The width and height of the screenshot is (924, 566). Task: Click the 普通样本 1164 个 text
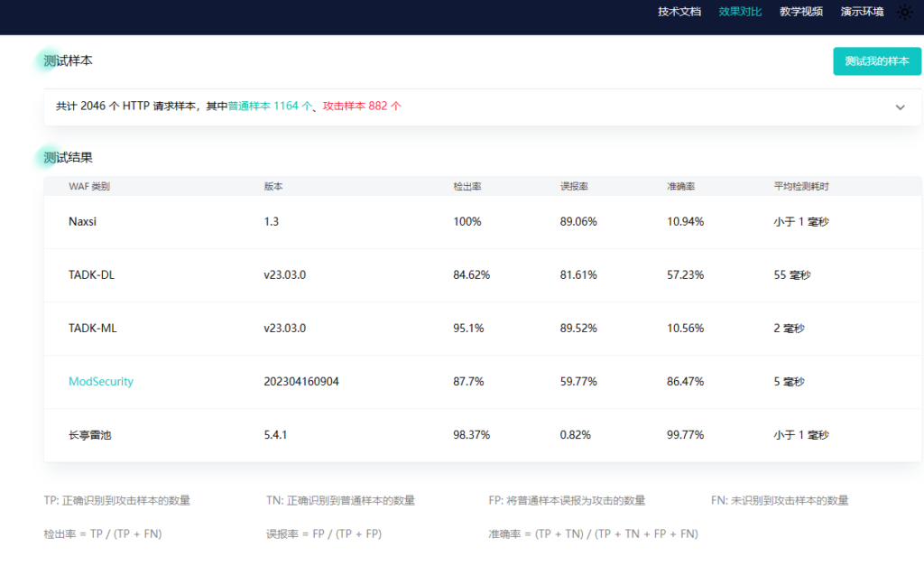[270, 107]
